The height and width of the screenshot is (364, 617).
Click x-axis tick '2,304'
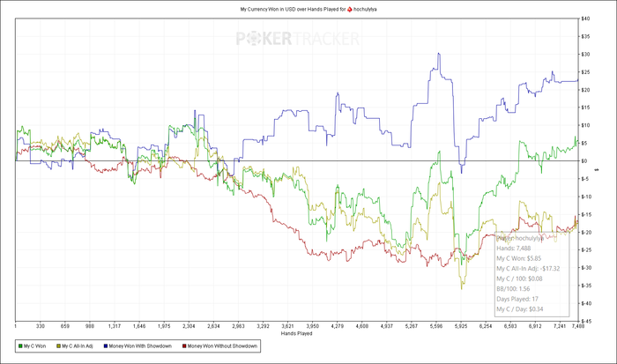pos(189,326)
